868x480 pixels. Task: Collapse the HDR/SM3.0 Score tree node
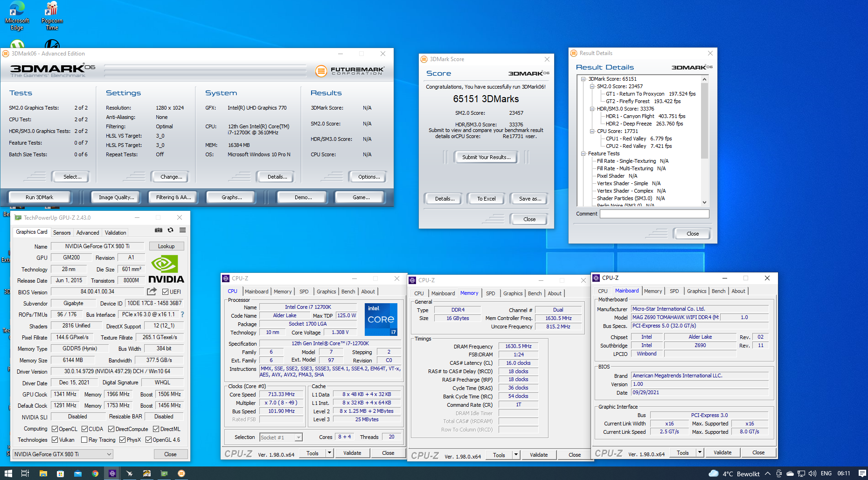click(x=592, y=109)
